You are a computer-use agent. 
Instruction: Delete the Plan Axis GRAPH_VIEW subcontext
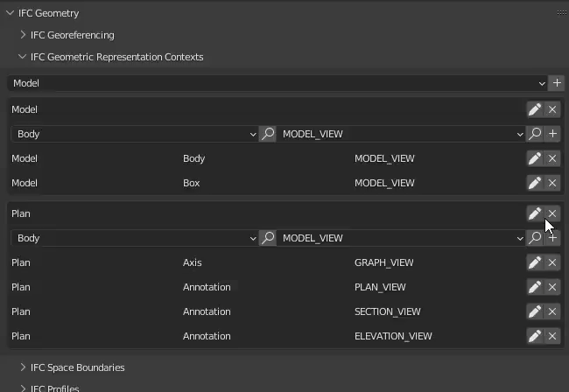(552, 262)
